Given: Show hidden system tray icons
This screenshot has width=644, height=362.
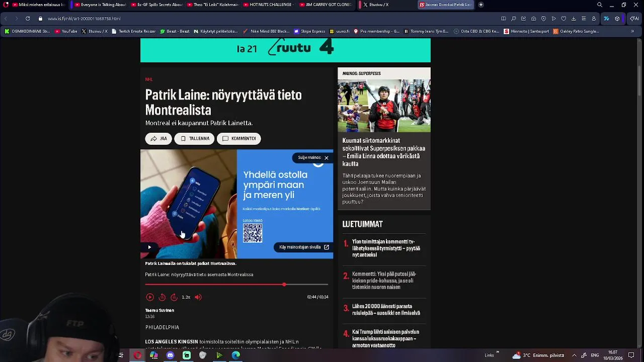Looking at the screenshot, I should tap(574, 355).
